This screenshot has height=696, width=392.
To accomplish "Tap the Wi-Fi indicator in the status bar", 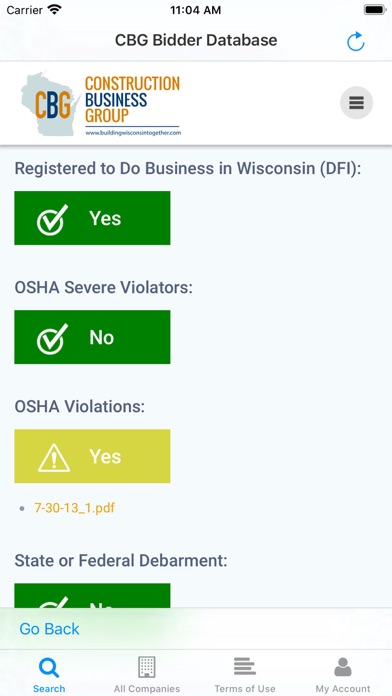I will click(x=55, y=10).
